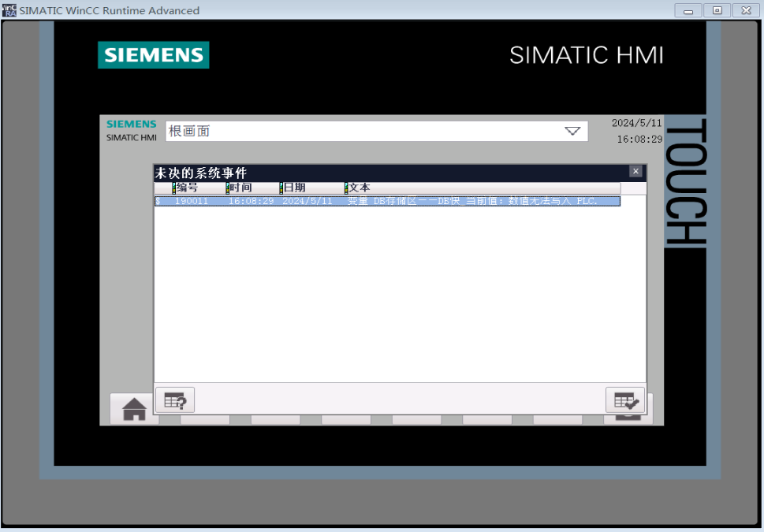Screen dimensions: 764x532
Task: Click the 根画面 screen selector field
Action: pos(363,132)
